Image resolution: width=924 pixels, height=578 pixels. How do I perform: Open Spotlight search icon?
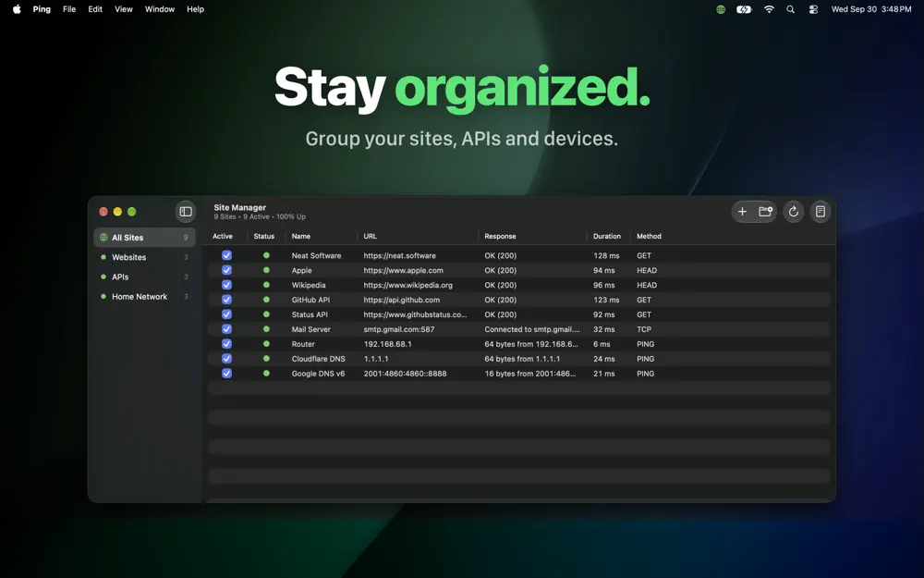tap(791, 9)
